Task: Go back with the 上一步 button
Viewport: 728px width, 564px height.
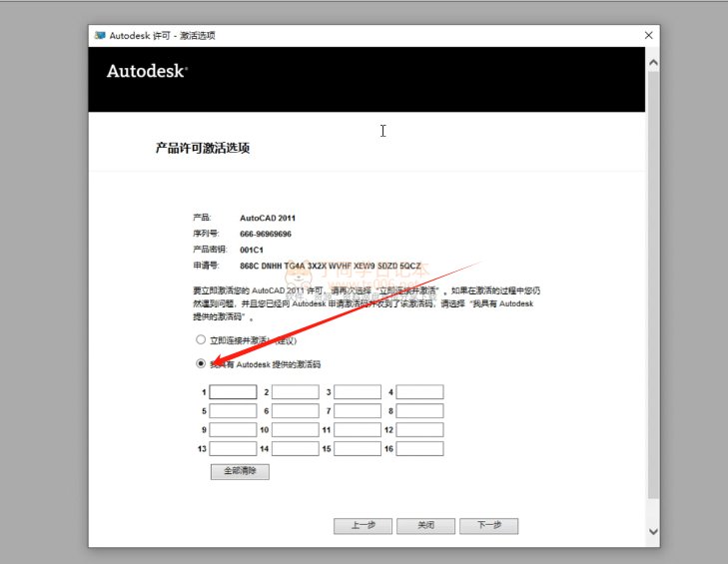Action: coord(363,526)
